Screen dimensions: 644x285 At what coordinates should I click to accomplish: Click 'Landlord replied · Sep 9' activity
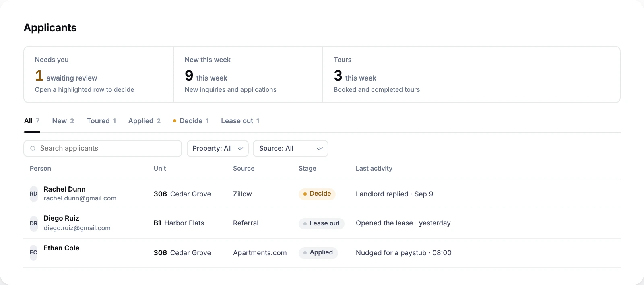pyautogui.click(x=394, y=194)
